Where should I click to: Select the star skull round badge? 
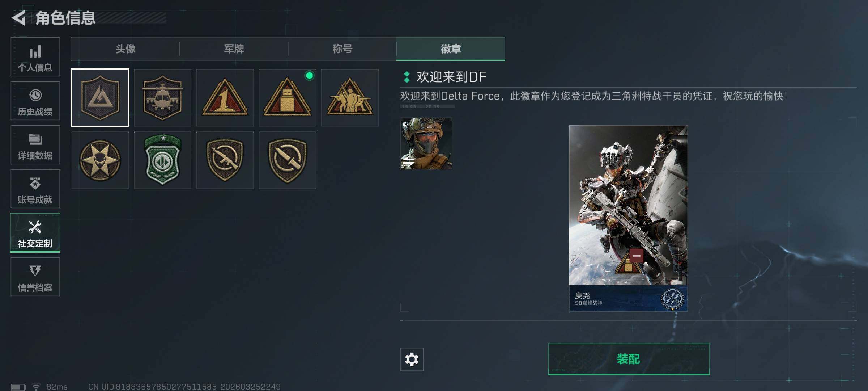(100, 160)
